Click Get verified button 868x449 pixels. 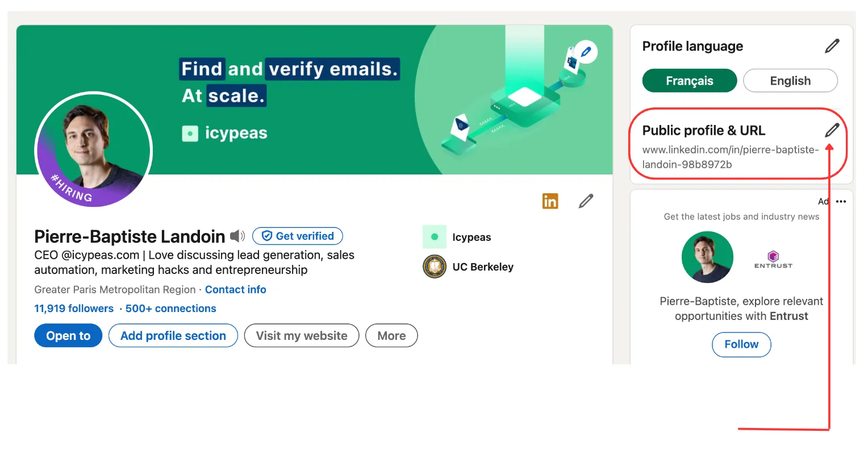(298, 236)
